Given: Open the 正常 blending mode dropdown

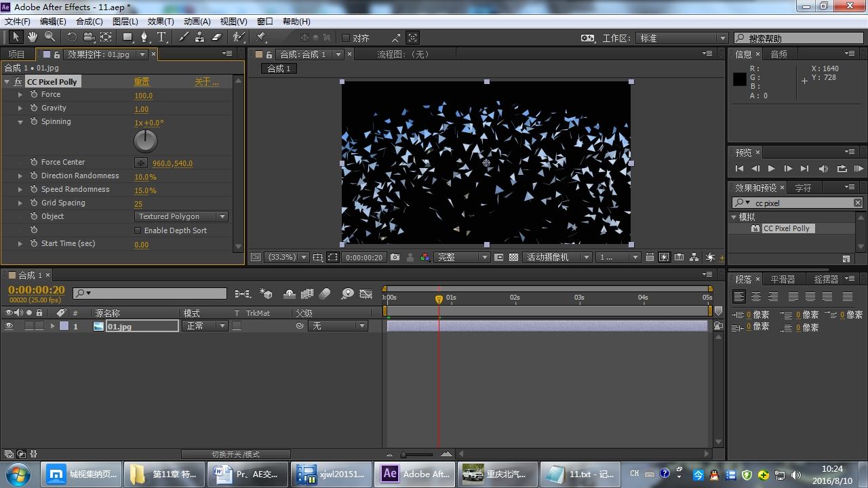Looking at the screenshot, I should pos(205,326).
